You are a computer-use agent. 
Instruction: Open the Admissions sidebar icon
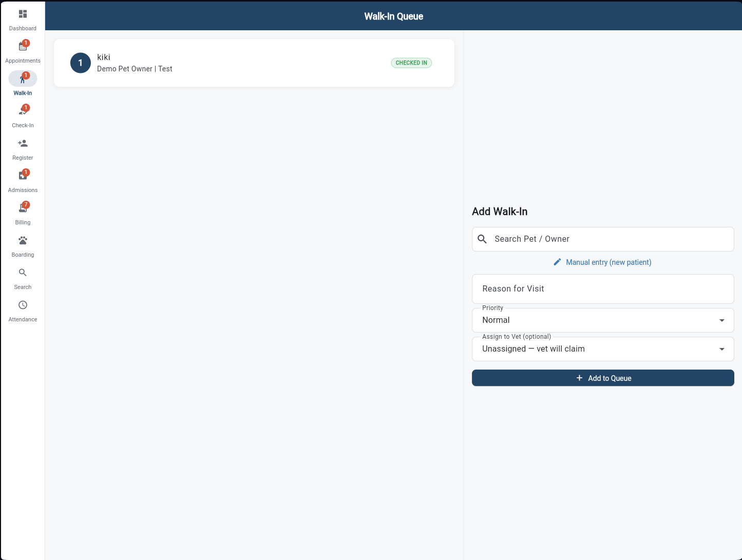click(23, 176)
